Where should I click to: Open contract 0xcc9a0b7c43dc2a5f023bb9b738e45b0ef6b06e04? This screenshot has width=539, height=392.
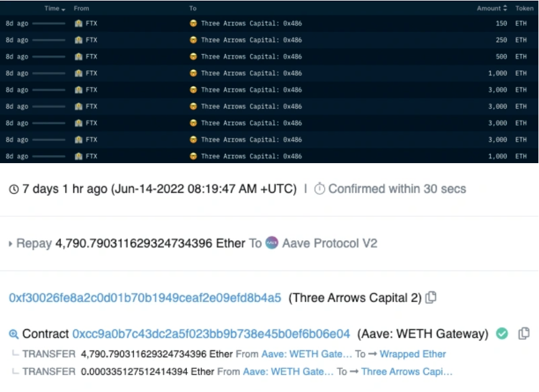[211, 334]
